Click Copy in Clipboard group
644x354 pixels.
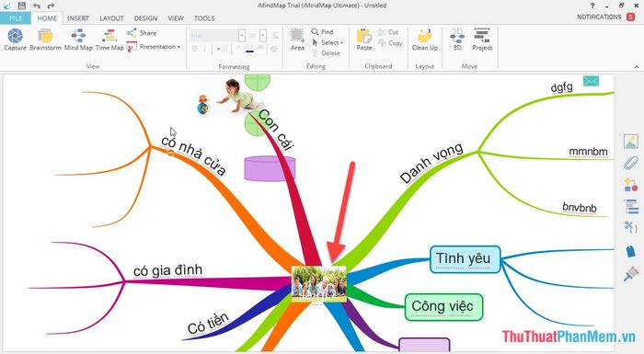point(390,42)
